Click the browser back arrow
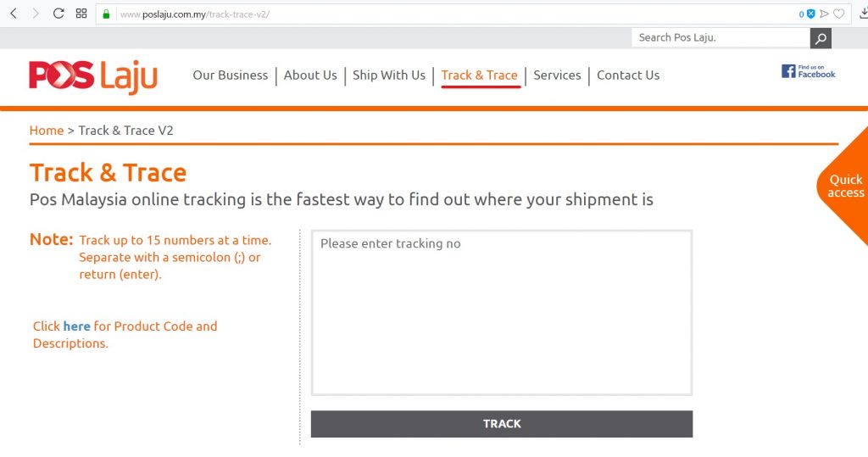Viewport: 868px width, 457px height. [14, 14]
